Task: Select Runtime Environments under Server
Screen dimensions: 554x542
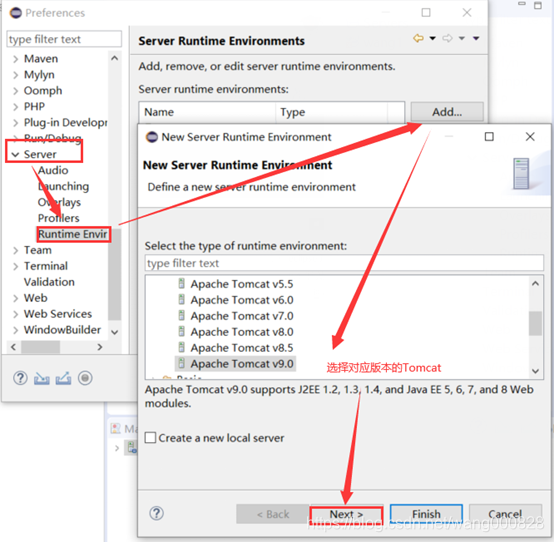Action: click(73, 234)
